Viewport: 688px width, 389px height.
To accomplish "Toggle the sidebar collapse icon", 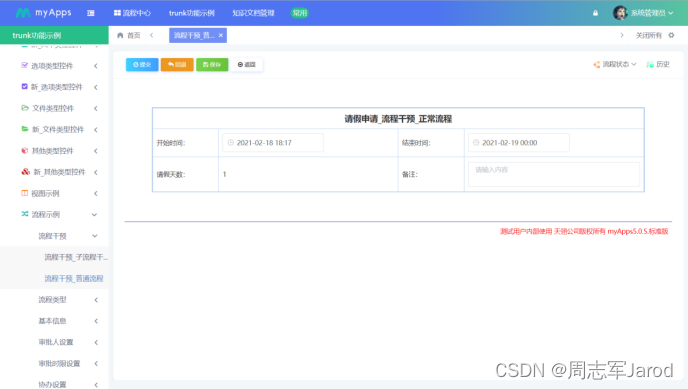I will click(91, 13).
